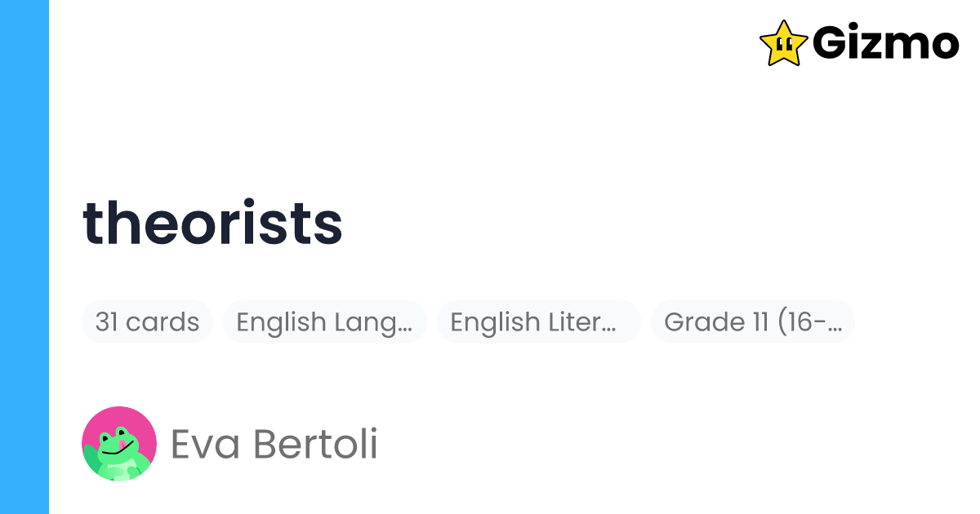Choose the "Grade 11 (16-..." tag

[752, 321]
